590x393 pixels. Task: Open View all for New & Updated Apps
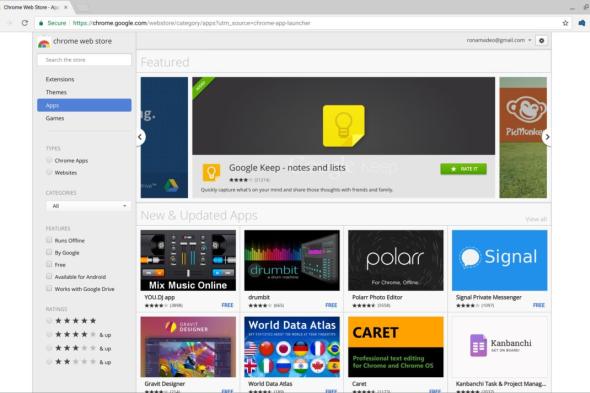pos(536,219)
